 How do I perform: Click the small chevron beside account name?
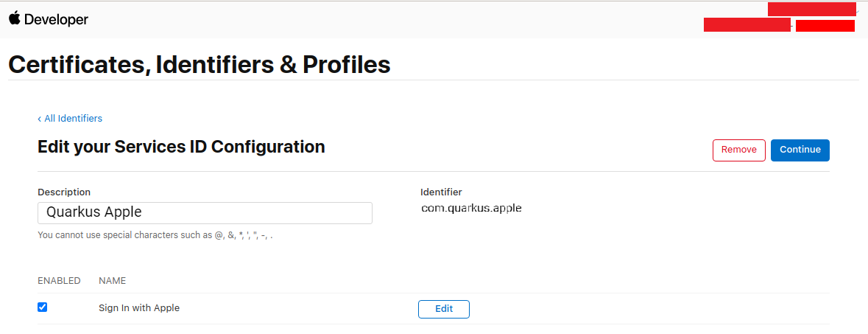coord(858,10)
